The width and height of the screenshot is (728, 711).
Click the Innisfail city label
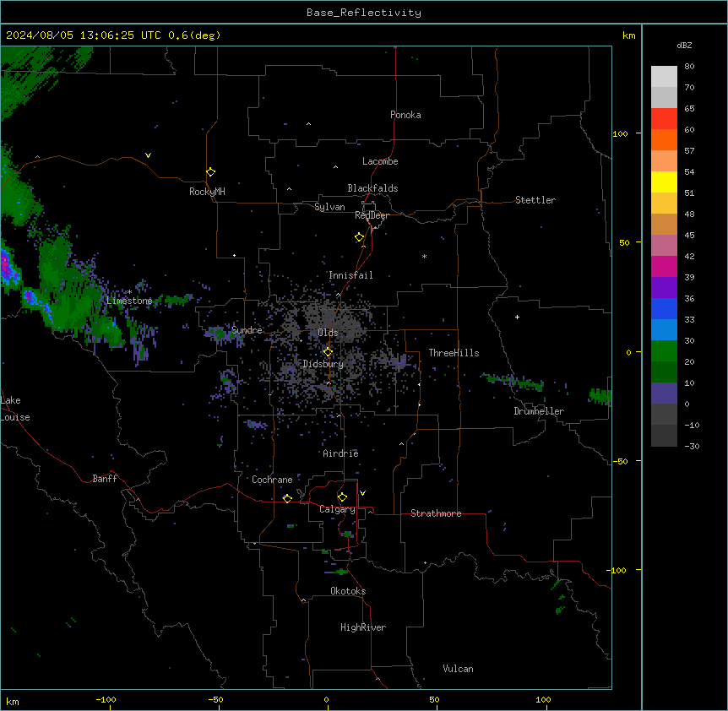pos(350,275)
